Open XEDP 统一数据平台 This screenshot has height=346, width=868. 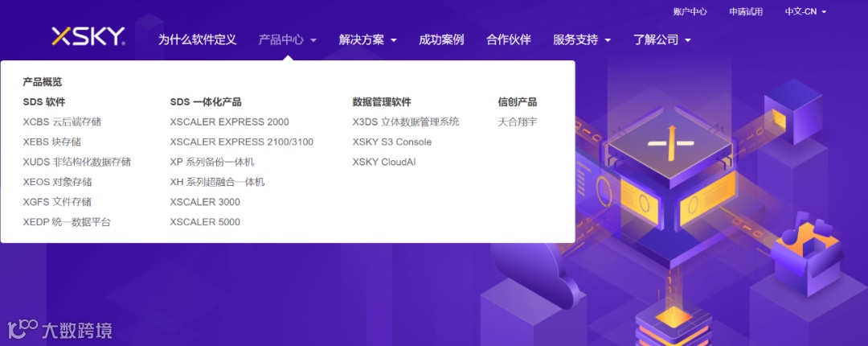[x=67, y=222]
